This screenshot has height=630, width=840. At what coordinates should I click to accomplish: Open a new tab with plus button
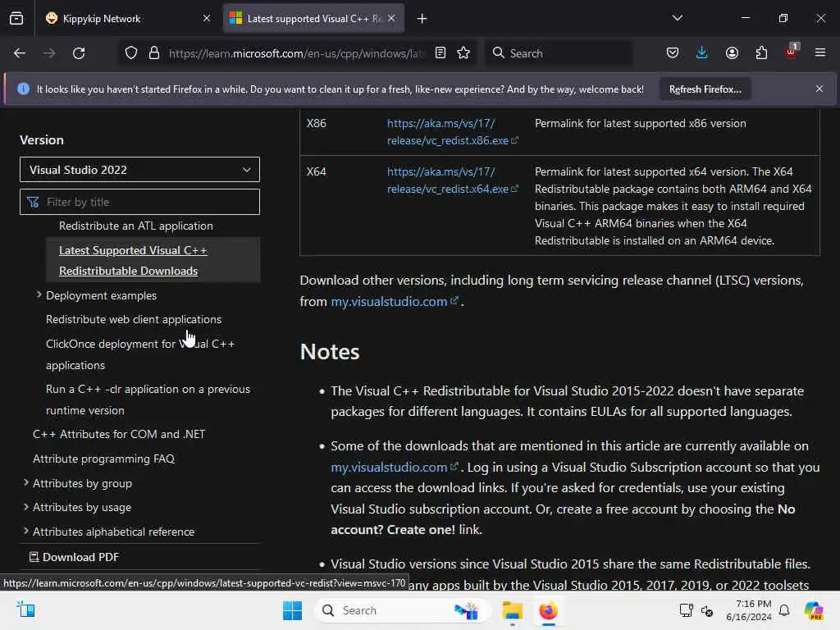422,19
